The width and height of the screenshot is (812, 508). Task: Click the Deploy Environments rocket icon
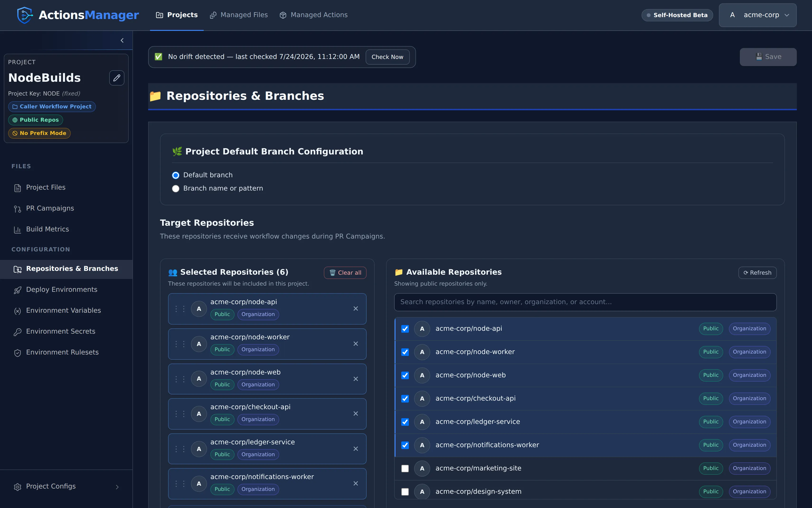[x=18, y=290]
